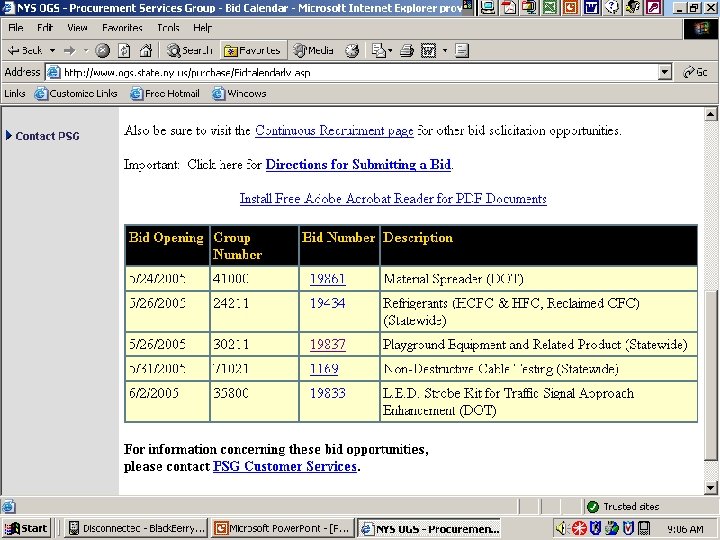Open the Search pane from the toolbar
The width and height of the screenshot is (720, 540).
(x=190, y=51)
